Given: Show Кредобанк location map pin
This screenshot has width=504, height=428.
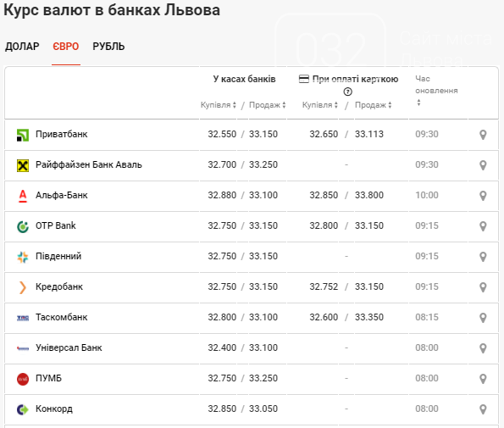Looking at the screenshot, I should click(483, 287).
